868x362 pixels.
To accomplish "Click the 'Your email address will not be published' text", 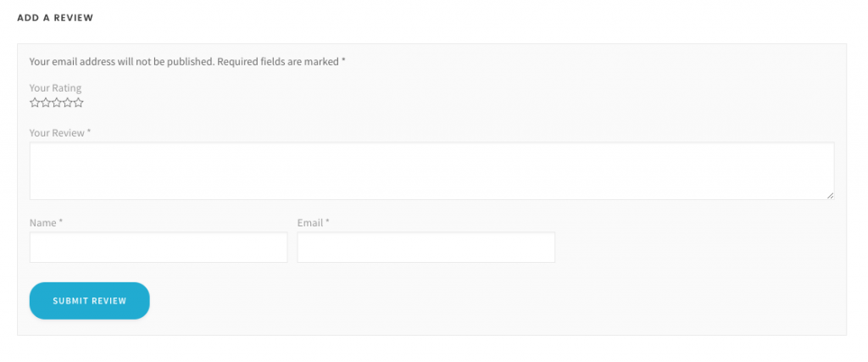I will 122,61.
